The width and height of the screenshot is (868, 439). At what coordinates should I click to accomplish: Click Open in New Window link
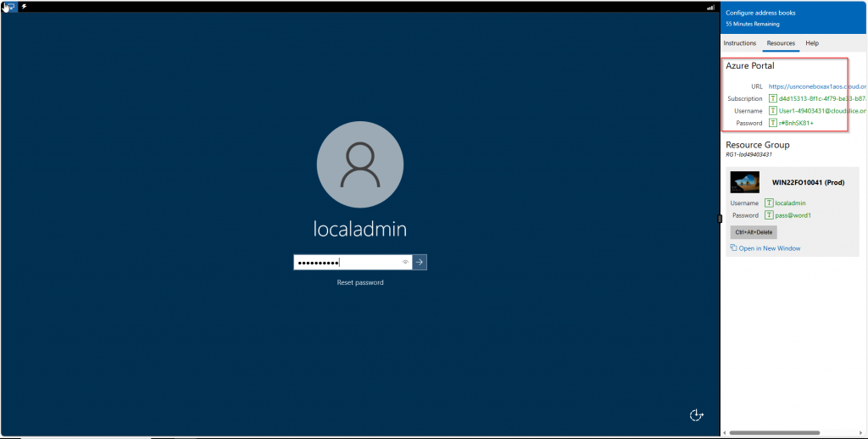[x=770, y=248]
